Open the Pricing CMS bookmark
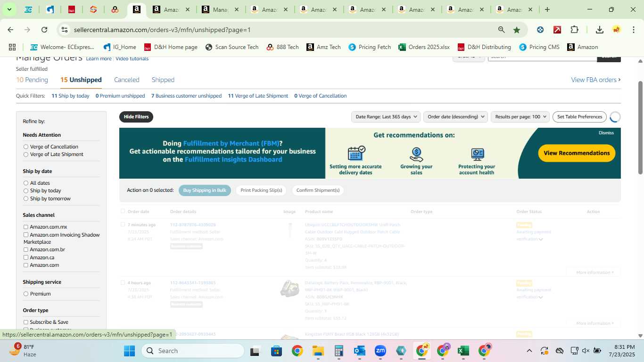The height and width of the screenshot is (362, 644). pos(539,47)
